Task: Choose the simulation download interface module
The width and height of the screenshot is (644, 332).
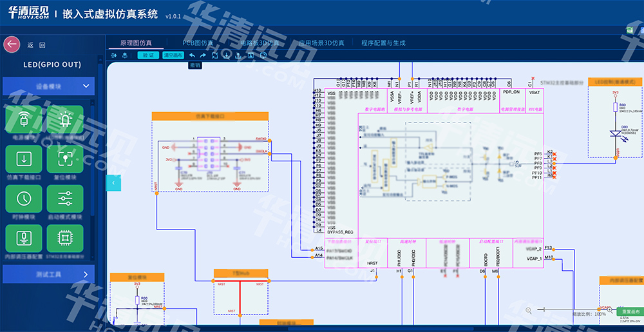Action: [24, 159]
